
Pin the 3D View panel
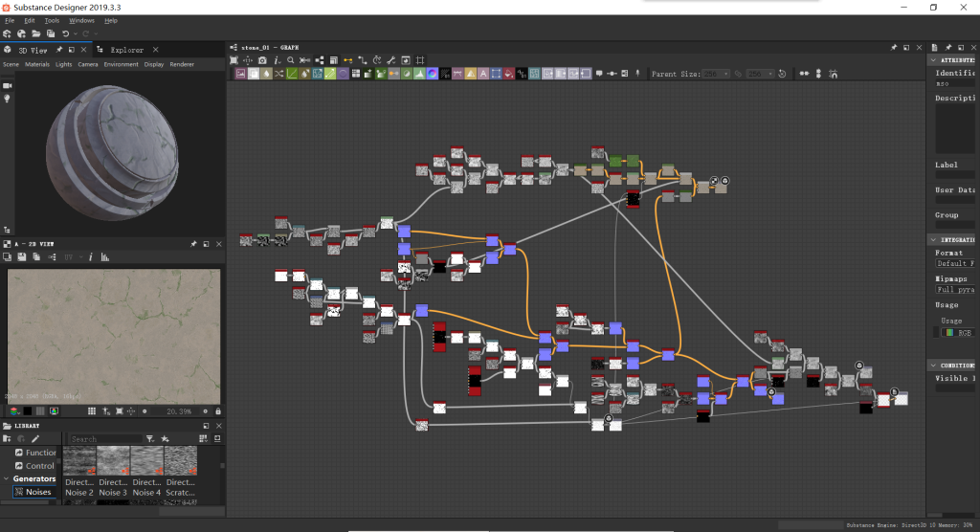tap(58, 50)
